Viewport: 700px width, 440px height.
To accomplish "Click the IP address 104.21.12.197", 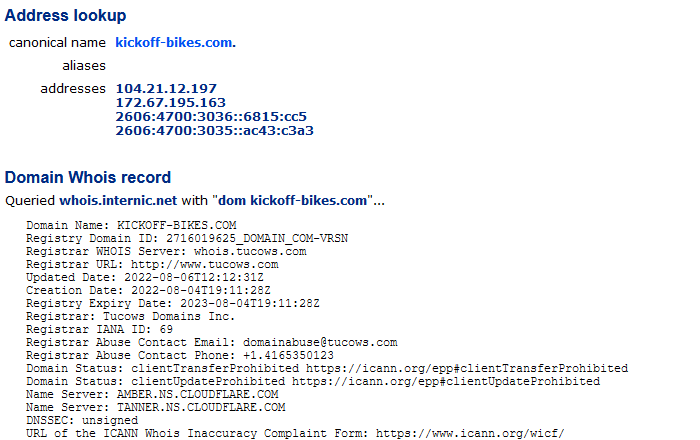I will click(166, 88).
